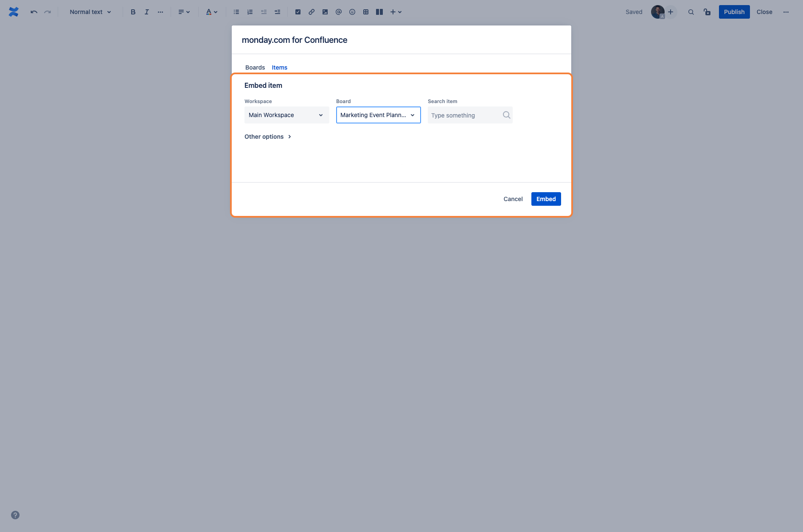Open the insert plus menu

click(396, 12)
